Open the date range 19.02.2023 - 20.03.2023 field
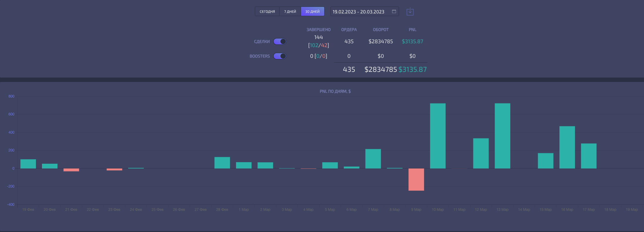 [x=364, y=11]
